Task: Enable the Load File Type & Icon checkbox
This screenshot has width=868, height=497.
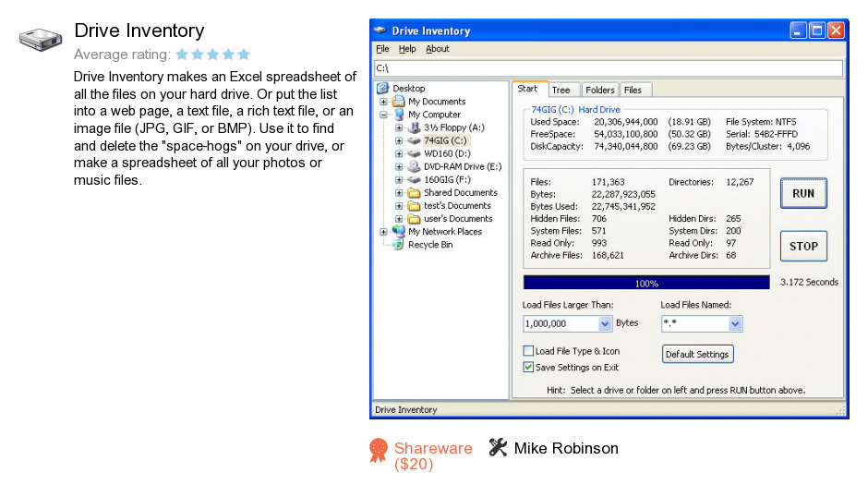Action: pyautogui.click(x=529, y=351)
